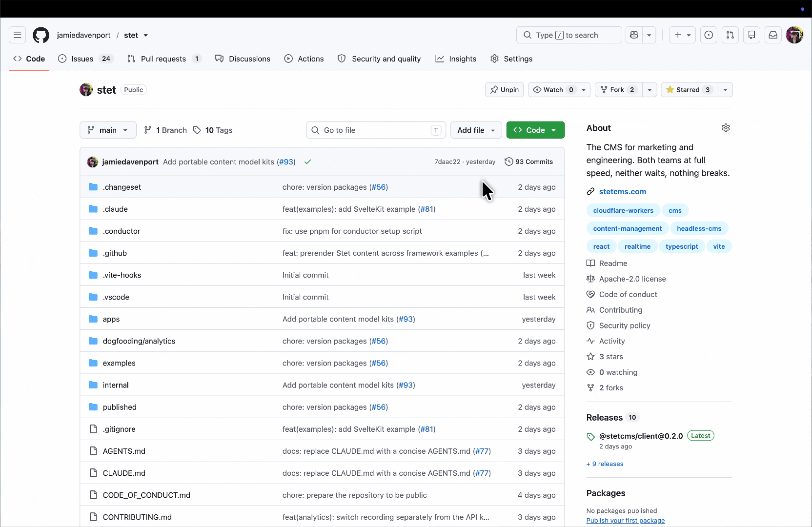Go to GitHub homepage via Octocat logo
Screen dimensions: 812x527
41,35
